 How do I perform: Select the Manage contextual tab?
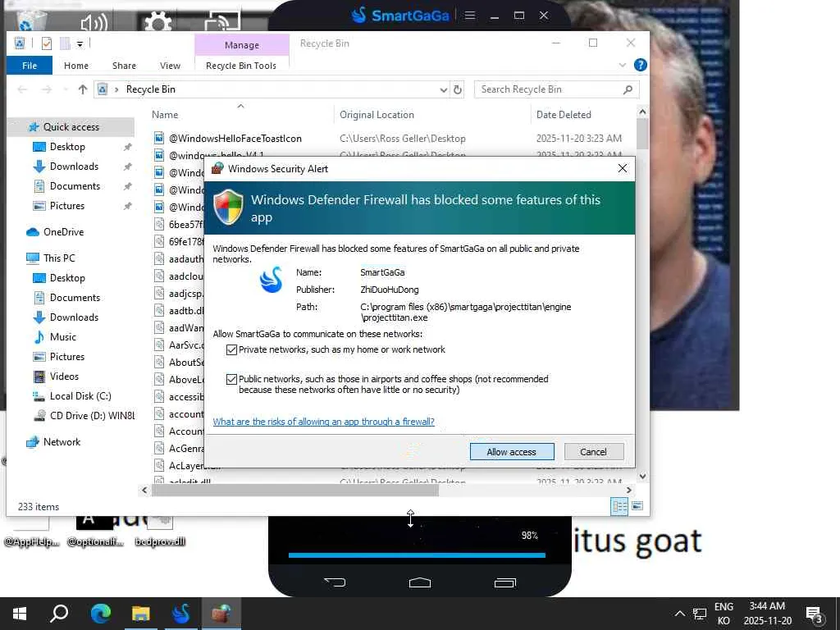pyautogui.click(x=242, y=45)
